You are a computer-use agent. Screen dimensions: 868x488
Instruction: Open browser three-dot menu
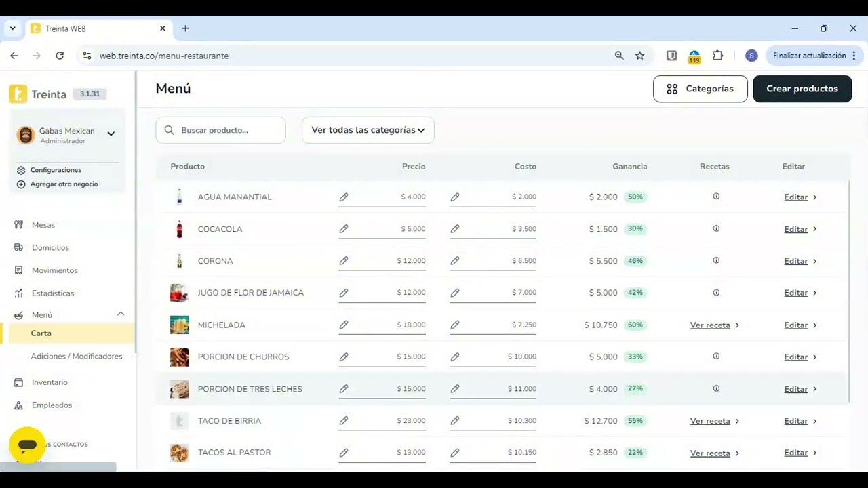coord(854,56)
